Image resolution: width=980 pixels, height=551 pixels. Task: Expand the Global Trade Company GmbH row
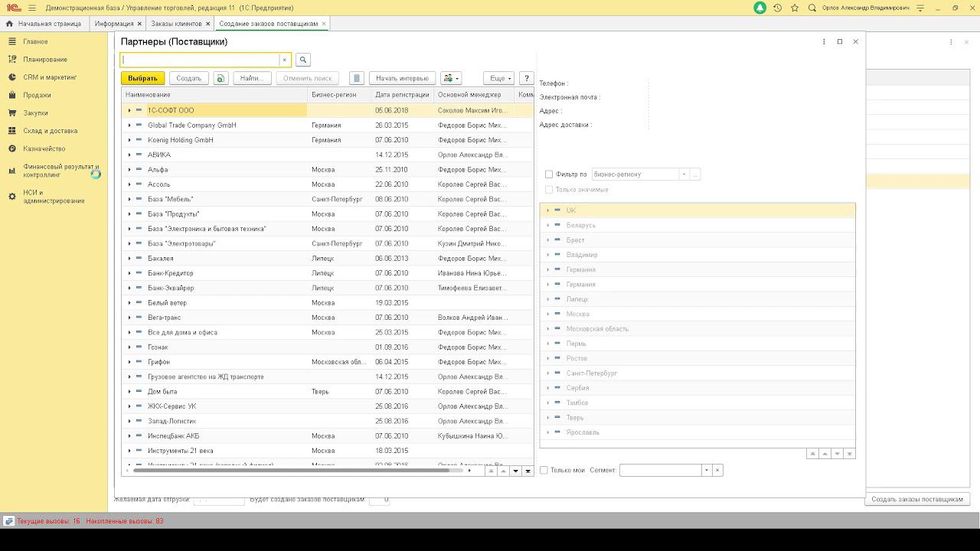point(129,125)
